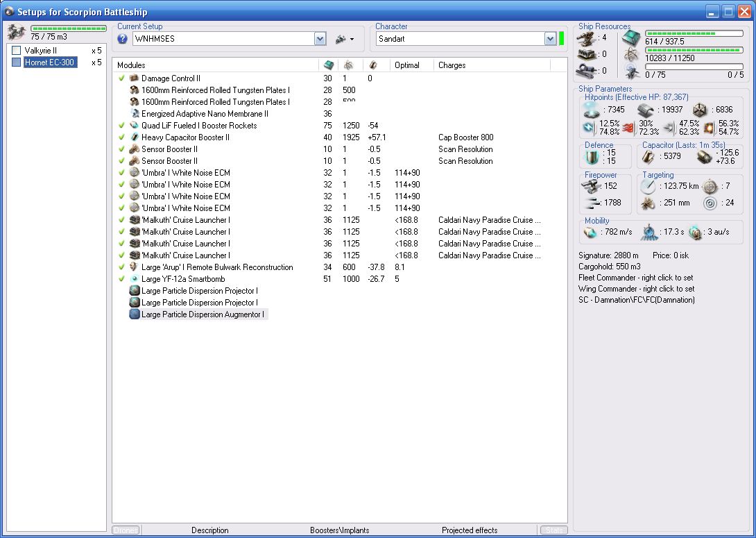The width and height of the screenshot is (756, 538).
Task: Open the Boosters\Implants tab
Action: (x=339, y=530)
